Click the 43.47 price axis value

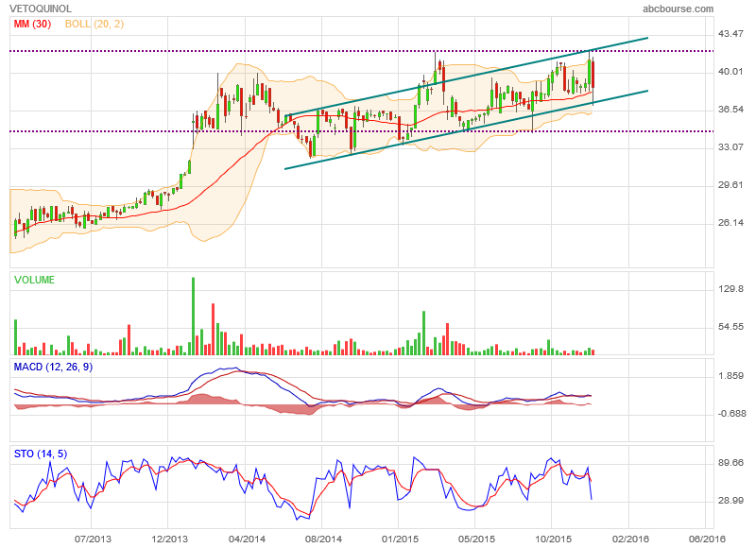click(x=730, y=34)
